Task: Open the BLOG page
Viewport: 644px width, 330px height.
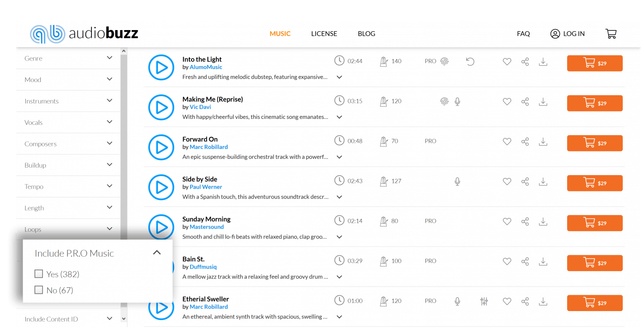Action: [x=366, y=33]
